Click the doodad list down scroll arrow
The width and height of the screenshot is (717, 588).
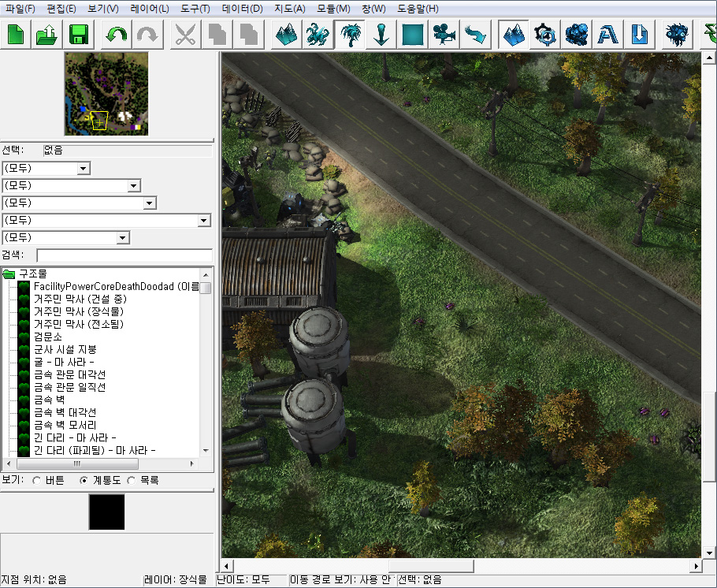click(206, 451)
